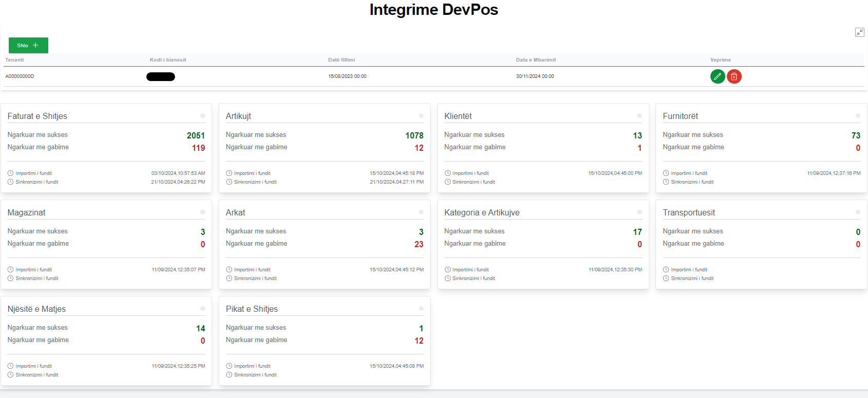The width and height of the screenshot is (868, 398).
Task: Click the Data e Mbarimit column header
Action: click(535, 60)
